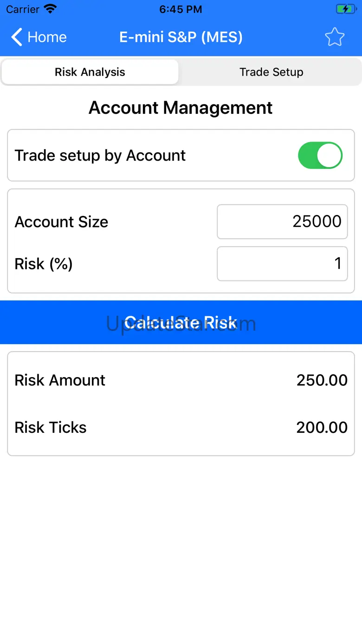Disable the Trade setup by Account switch
Screen dimensions: 362x644
(x=320, y=156)
